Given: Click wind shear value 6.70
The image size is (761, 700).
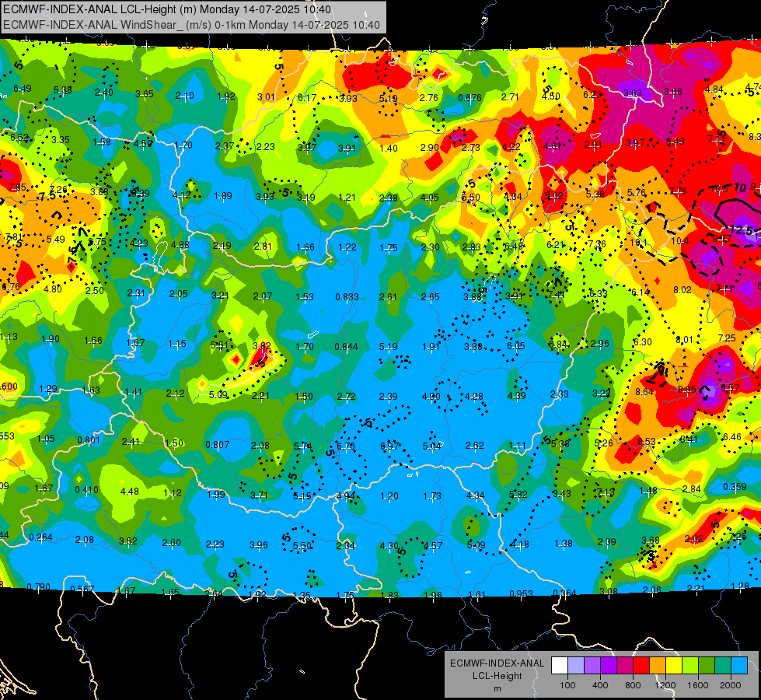Looking at the screenshot, I should pos(346,446).
